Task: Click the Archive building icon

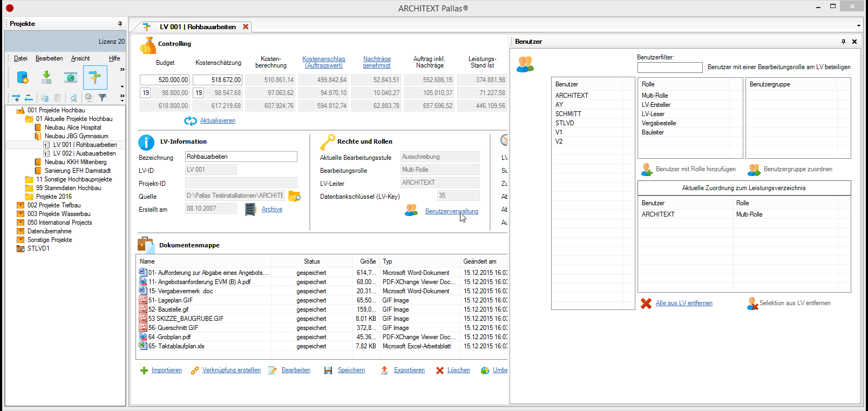Action: pos(250,210)
